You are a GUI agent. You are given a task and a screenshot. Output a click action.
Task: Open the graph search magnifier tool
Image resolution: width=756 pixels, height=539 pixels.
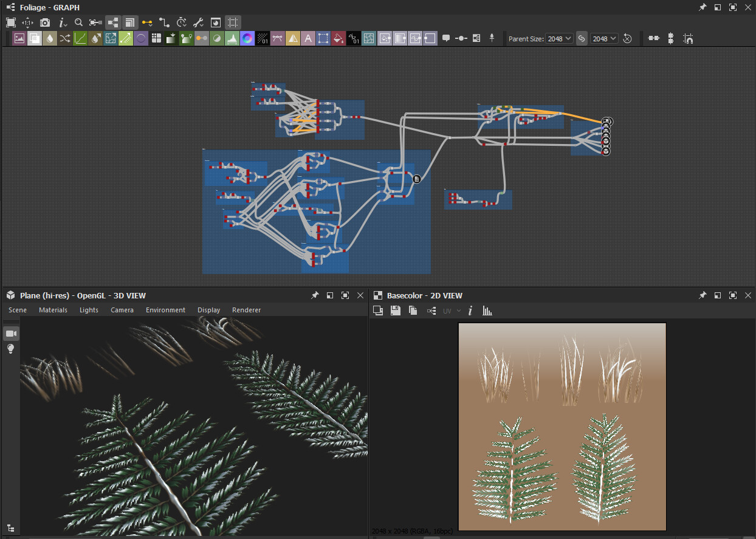(78, 22)
